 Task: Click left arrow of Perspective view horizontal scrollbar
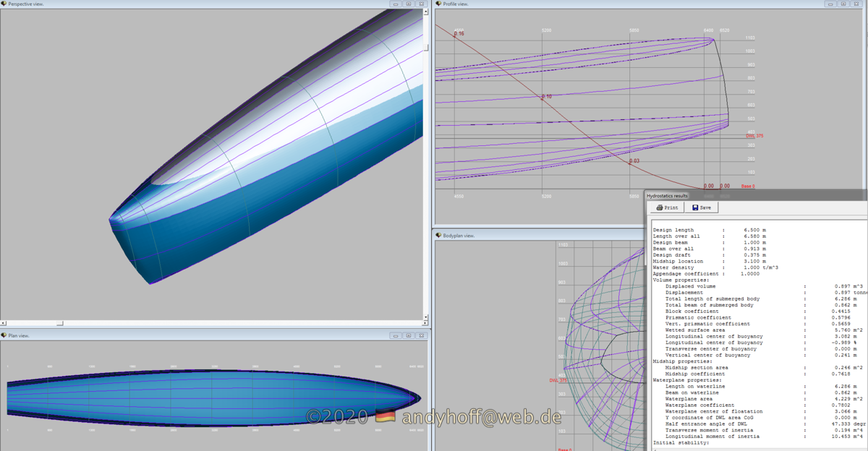coord(4,323)
